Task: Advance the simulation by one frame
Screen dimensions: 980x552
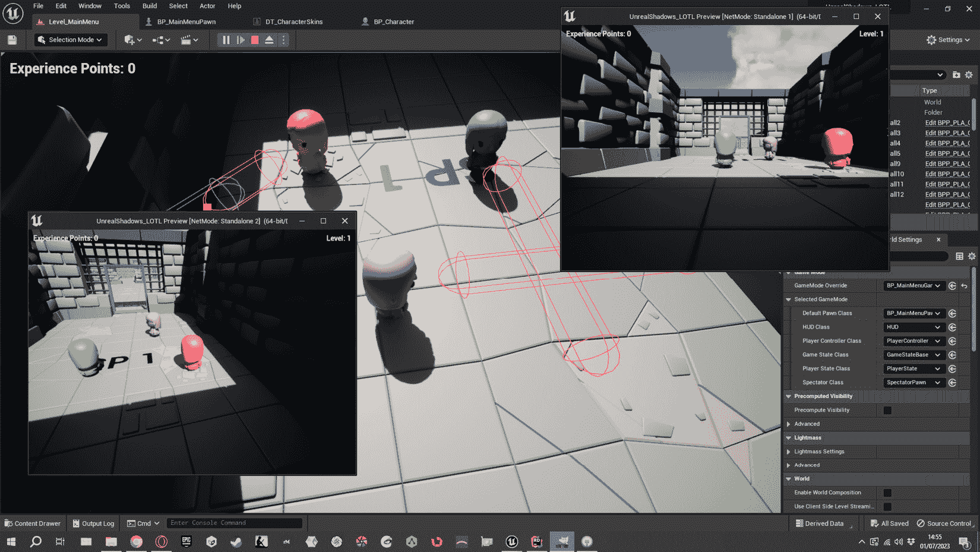Action: pyautogui.click(x=241, y=40)
